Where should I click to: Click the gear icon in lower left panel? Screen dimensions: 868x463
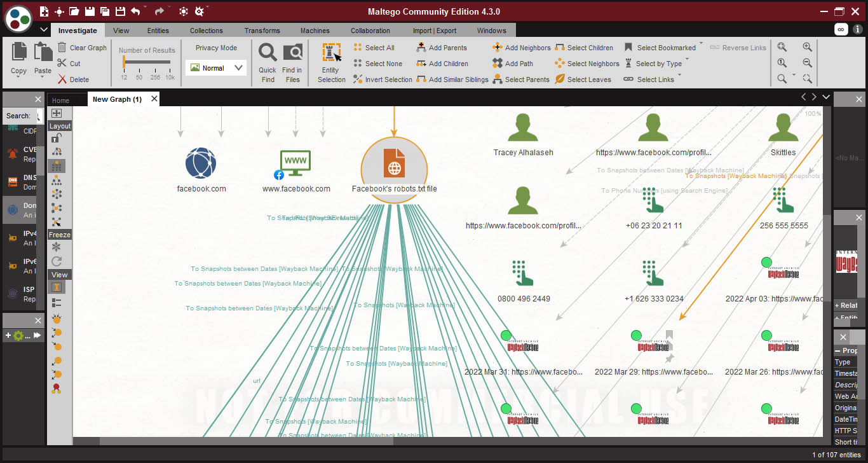18,335
